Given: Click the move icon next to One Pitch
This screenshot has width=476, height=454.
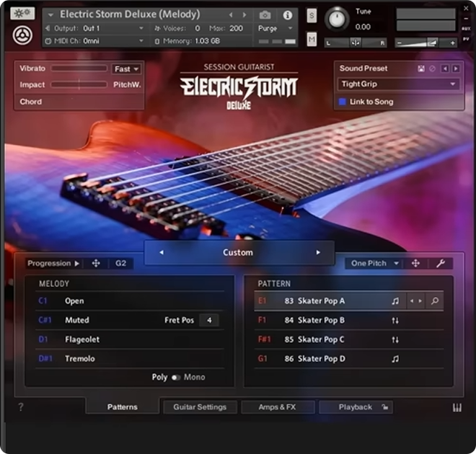Looking at the screenshot, I should coord(415,263).
